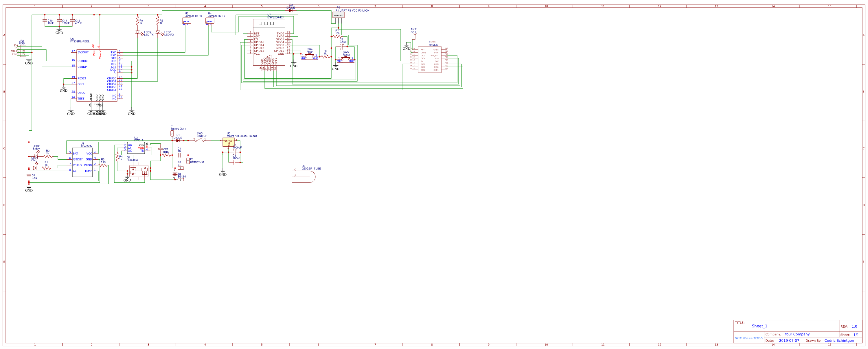This screenshot has width=868, height=349.
Task: Click the ANT1 antenna symbol
Action: point(415,35)
